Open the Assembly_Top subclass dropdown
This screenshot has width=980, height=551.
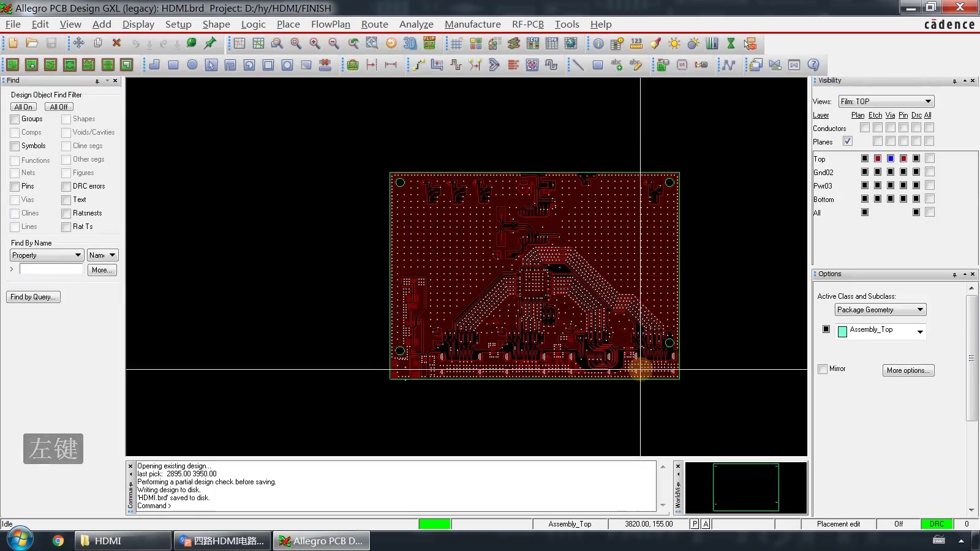[919, 332]
